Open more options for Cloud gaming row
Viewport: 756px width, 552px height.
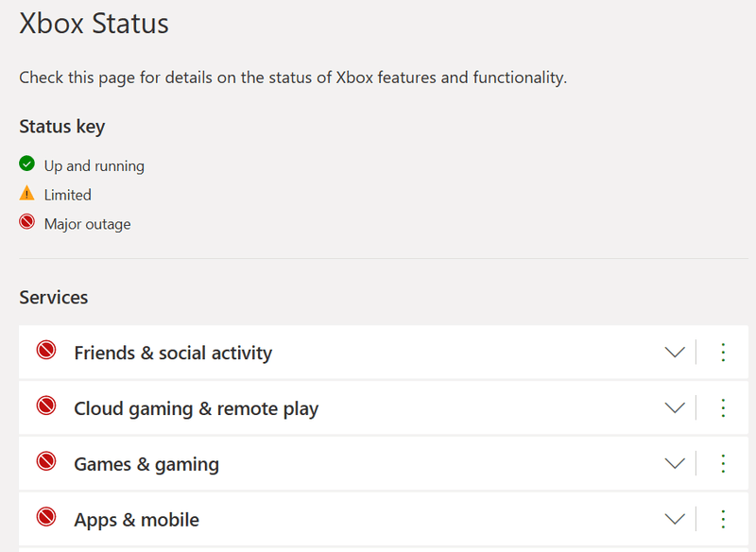click(x=723, y=408)
